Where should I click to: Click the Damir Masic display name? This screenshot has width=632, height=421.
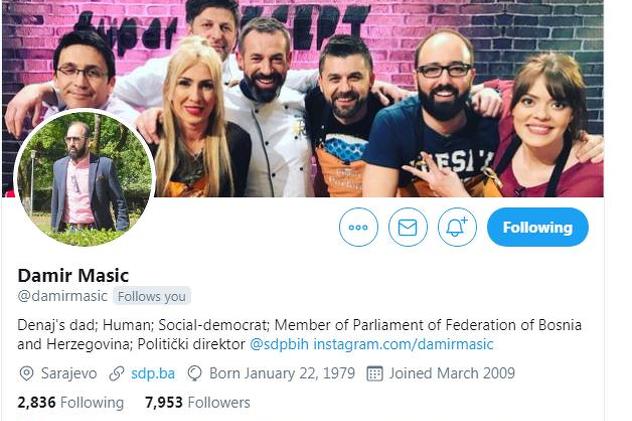(73, 276)
